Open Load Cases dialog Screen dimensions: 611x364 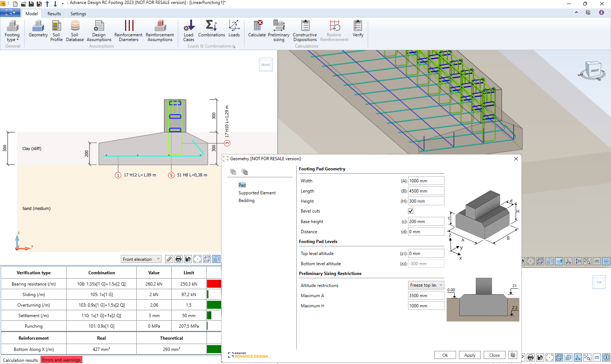pyautogui.click(x=189, y=31)
